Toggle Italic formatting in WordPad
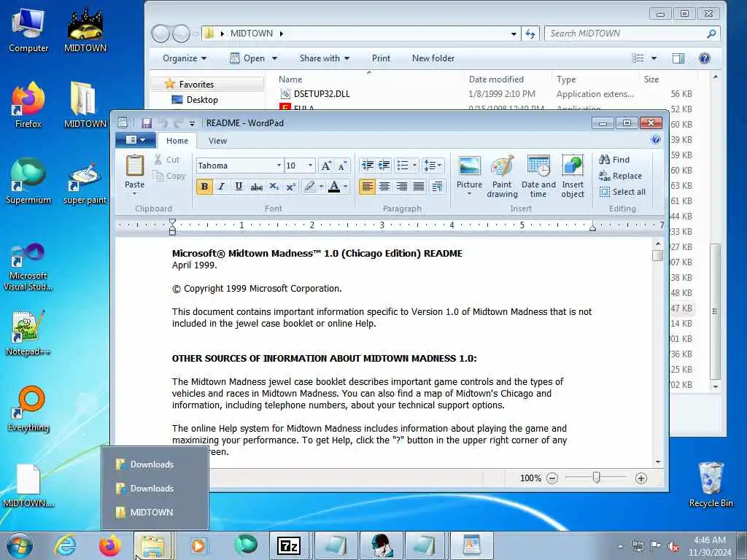 tap(222, 187)
